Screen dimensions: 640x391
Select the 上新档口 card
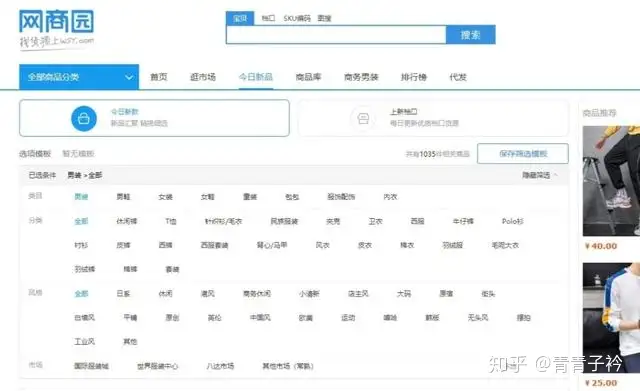(433, 118)
